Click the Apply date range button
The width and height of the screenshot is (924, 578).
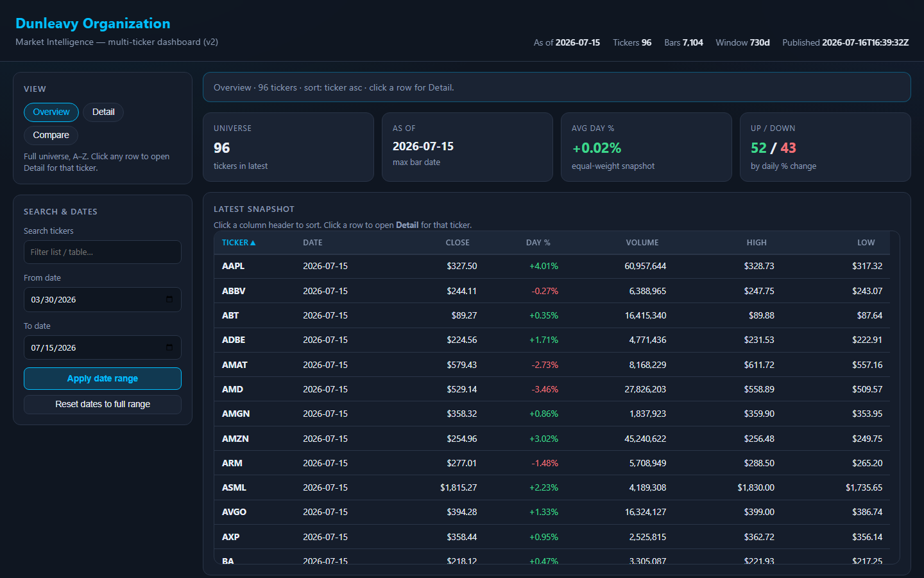[x=103, y=378]
